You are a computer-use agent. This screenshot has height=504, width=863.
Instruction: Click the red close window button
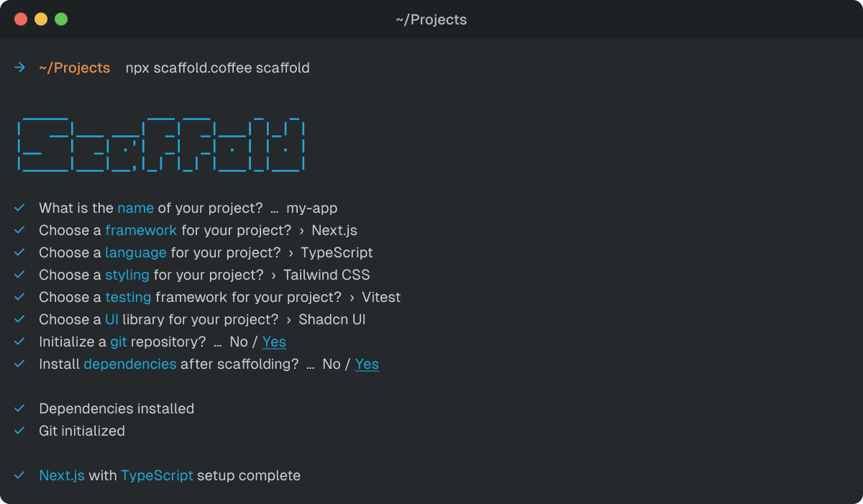tap(21, 19)
